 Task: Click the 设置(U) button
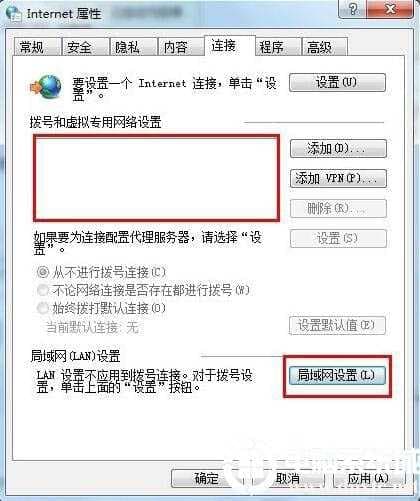(x=337, y=82)
